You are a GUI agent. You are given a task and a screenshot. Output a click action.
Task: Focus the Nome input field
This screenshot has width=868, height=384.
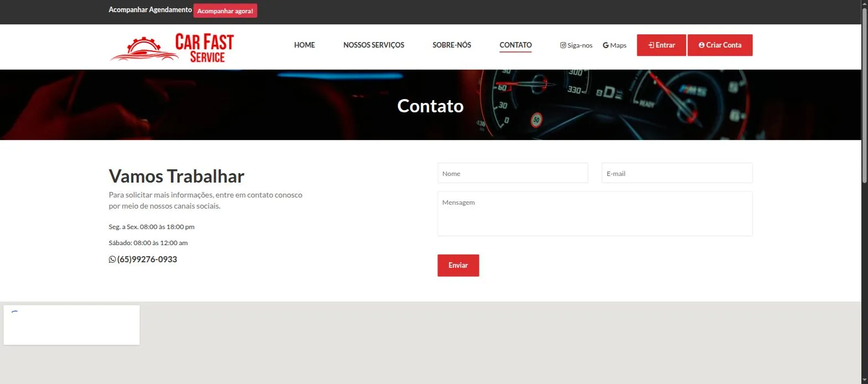(x=513, y=173)
